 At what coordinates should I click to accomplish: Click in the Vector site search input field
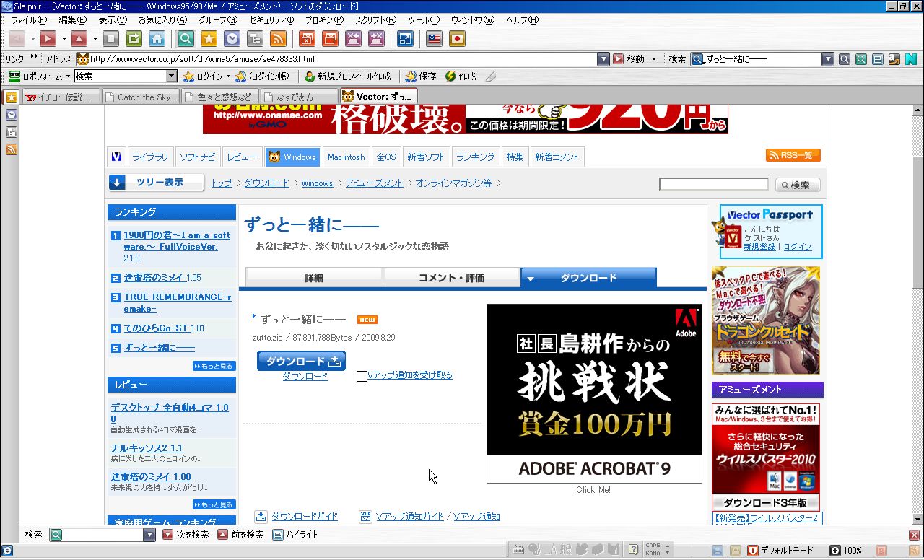[713, 184]
